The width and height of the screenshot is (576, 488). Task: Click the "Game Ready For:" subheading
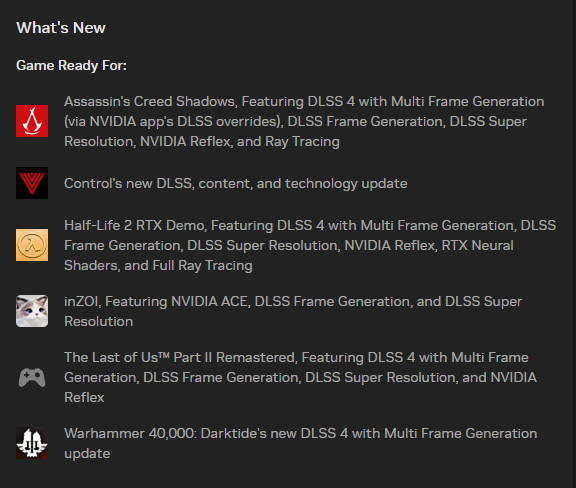(x=71, y=65)
